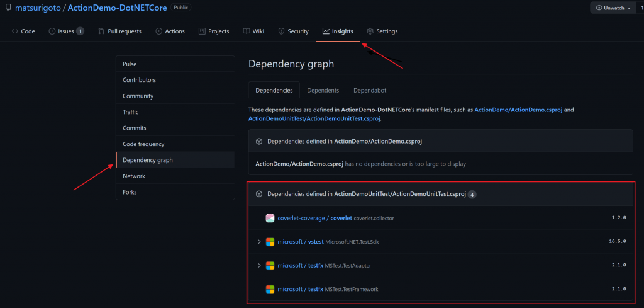Open ActionDemoUnitTest/ActionDemoUnitTest.csproj manifest link
The image size is (644, 308).
314,119
